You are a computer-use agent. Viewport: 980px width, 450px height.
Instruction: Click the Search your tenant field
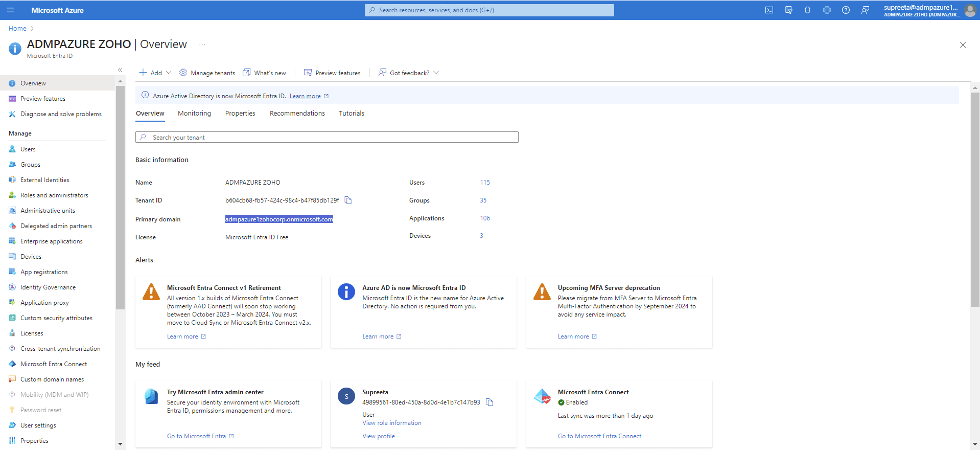tap(327, 138)
